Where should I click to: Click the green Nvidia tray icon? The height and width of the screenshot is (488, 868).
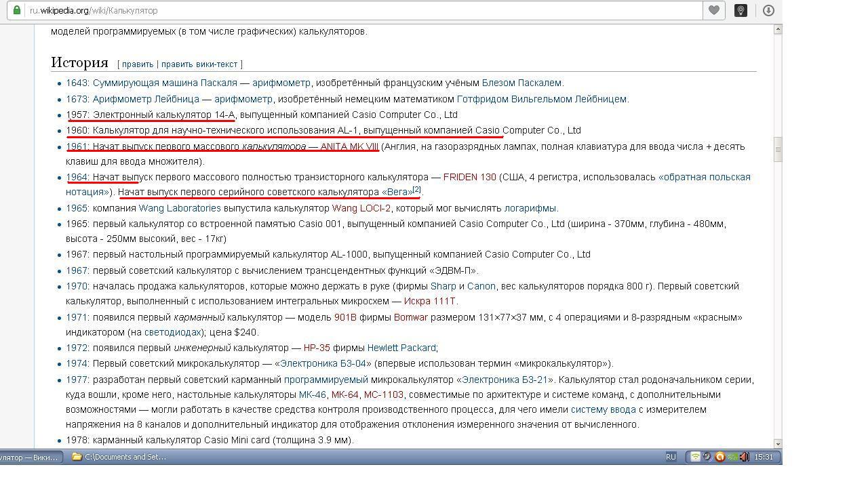[732, 457]
